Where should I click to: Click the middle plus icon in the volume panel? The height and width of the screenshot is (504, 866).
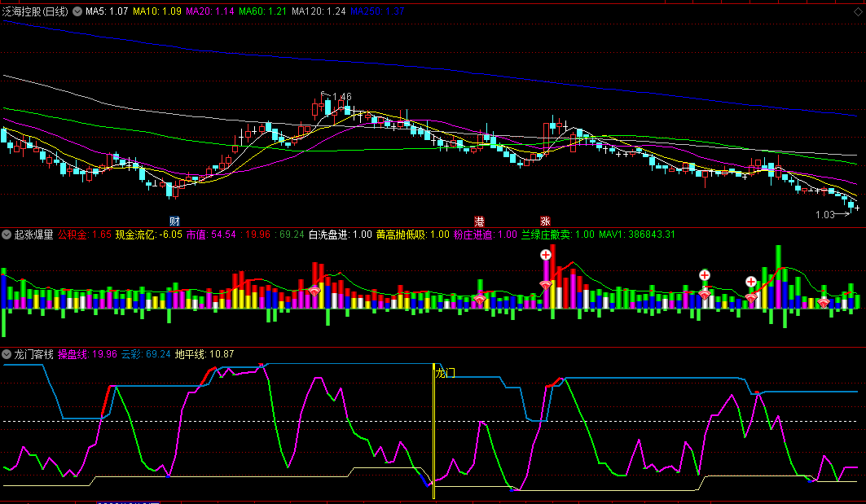point(704,275)
